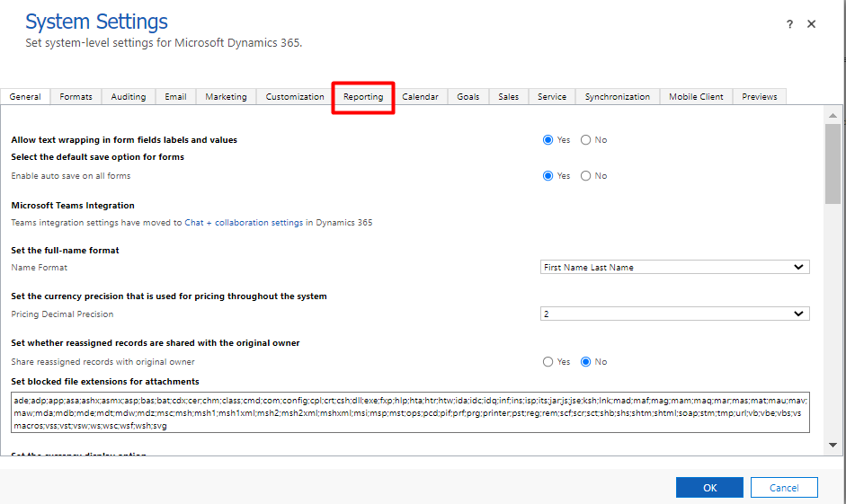Select No for text wrapping in form fields
This screenshot has height=504, width=846.
585,139
